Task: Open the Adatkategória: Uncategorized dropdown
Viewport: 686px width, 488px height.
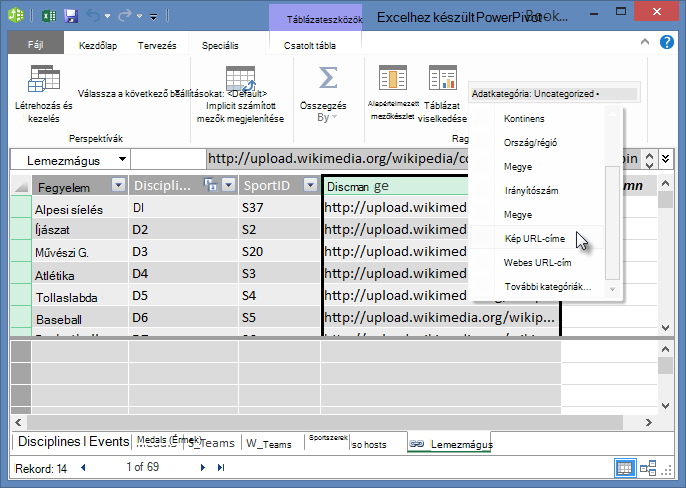Action: coord(553,94)
